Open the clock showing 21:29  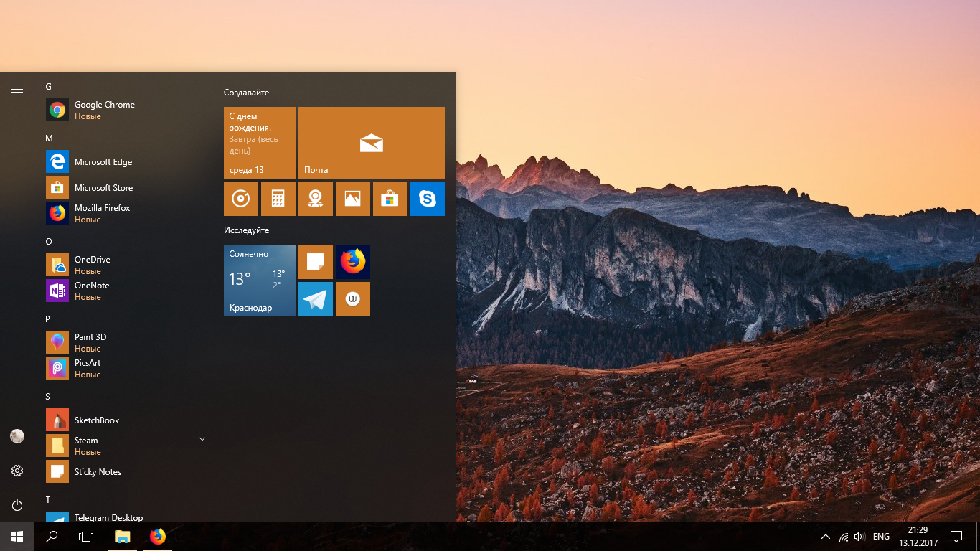(918, 537)
